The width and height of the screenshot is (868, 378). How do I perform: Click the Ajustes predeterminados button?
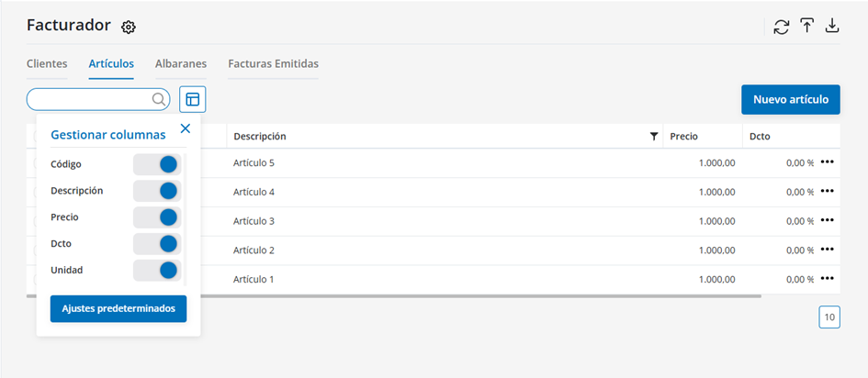pos(118,309)
